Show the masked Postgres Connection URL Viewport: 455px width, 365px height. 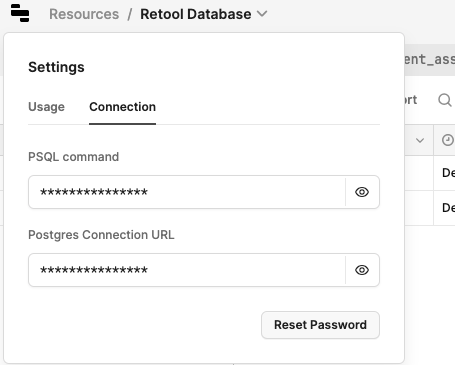pyautogui.click(x=362, y=270)
